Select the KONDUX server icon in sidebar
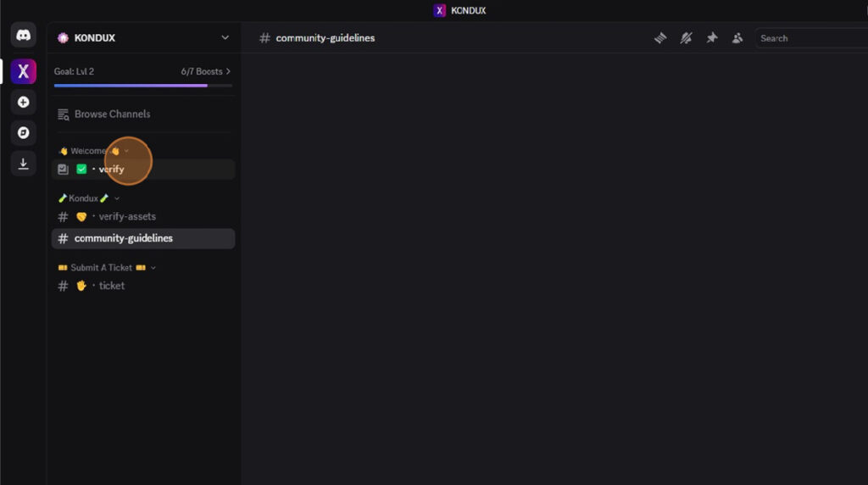Screen dimensions: 868x485 pyautogui.click(x=23, y=71)
